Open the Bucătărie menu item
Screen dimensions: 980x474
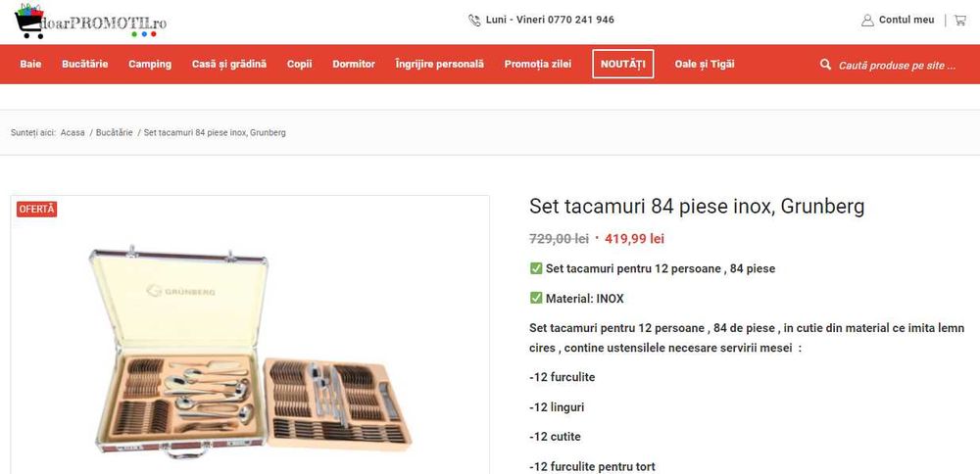(84, 65)
